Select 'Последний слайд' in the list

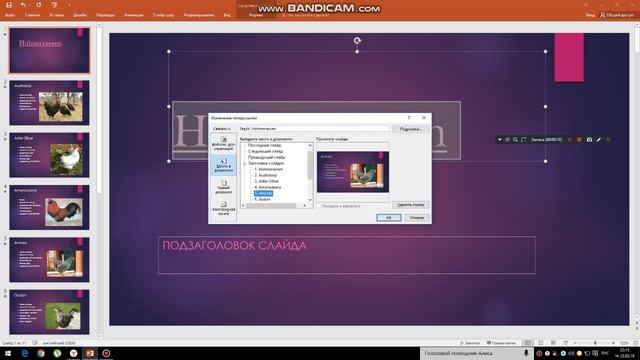pyautogui.click(x=264, y=145)
